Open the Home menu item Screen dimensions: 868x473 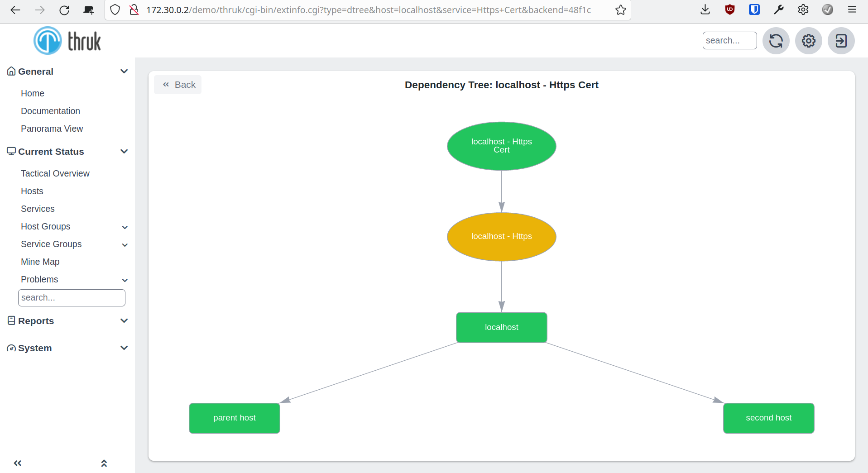33,93
